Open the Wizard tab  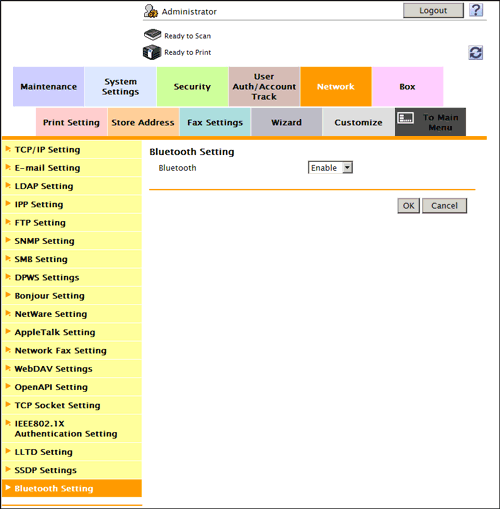287,122
